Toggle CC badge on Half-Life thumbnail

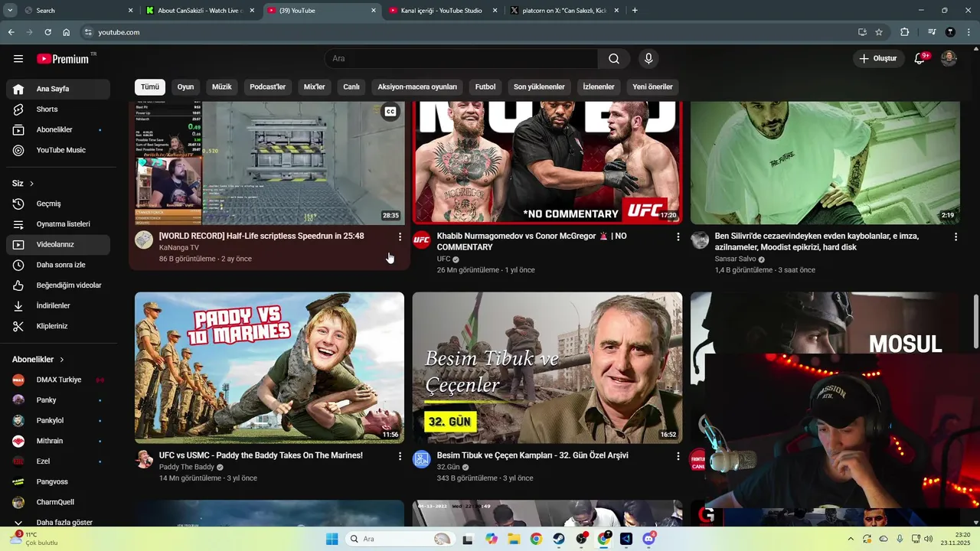tap(390, 112)
